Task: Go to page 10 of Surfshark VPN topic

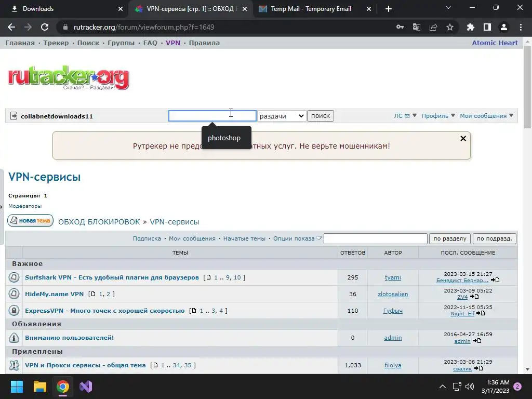Action: tap(237, 277)
